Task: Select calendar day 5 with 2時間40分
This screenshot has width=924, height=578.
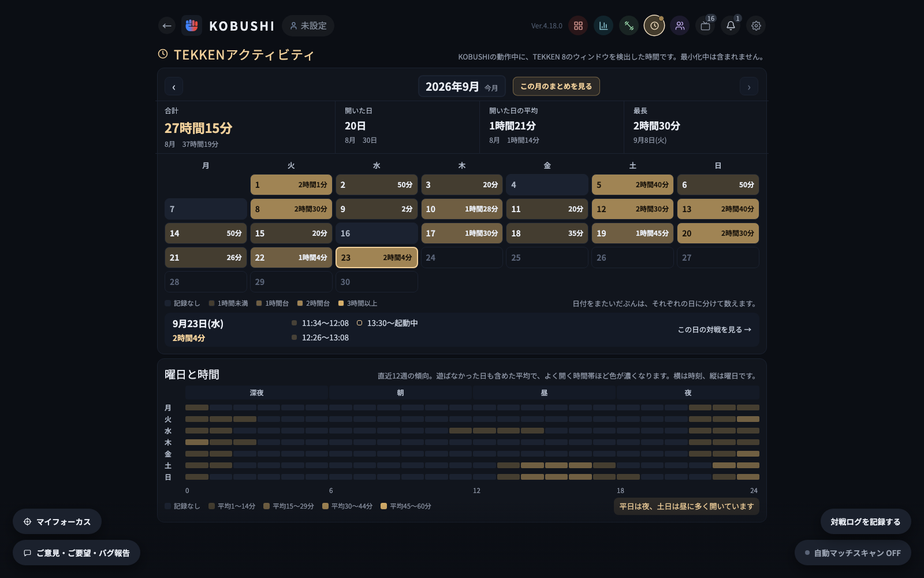Action: pos(632,185)
